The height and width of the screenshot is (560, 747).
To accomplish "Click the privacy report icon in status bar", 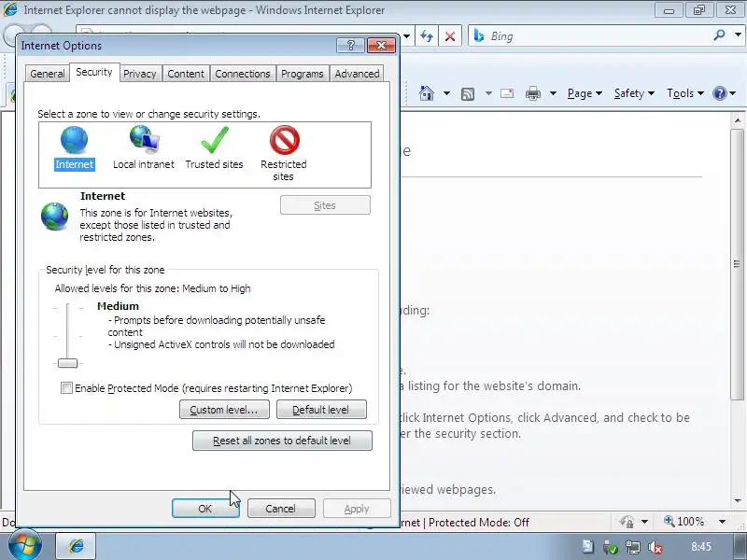I will tap(627, 522).
